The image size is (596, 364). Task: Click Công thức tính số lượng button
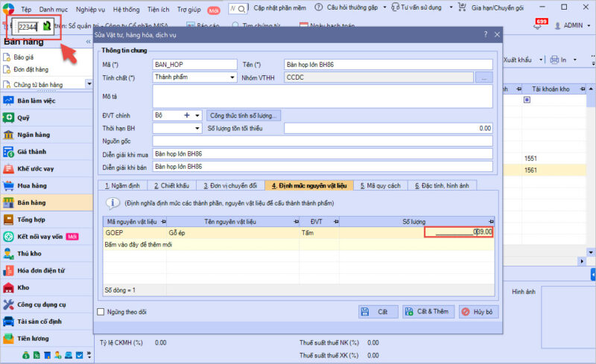pyautogui.click(x=244, y=115)
